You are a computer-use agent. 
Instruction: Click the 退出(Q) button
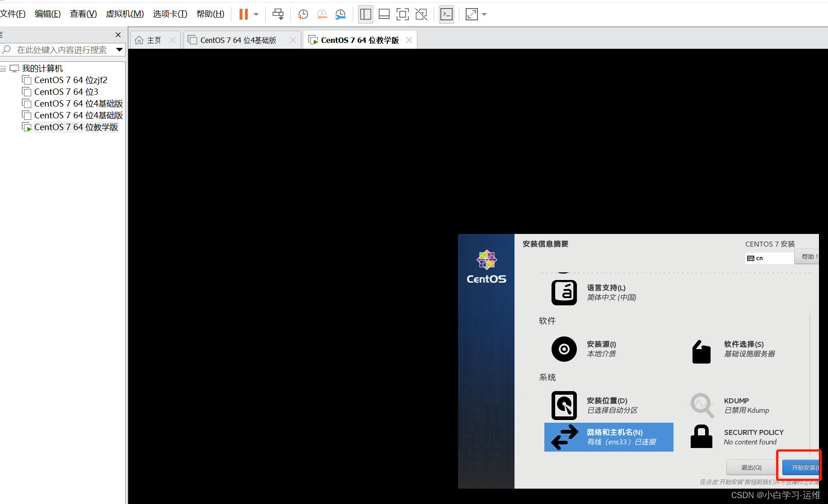[751, 467]
